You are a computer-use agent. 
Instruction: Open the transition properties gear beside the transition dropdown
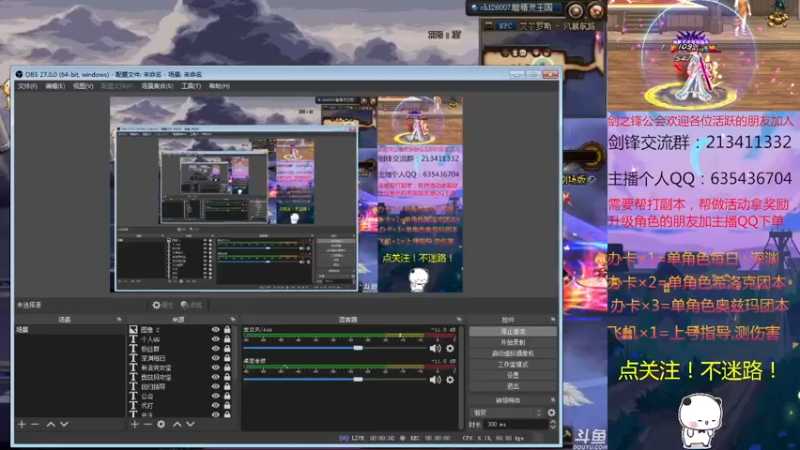552,412
